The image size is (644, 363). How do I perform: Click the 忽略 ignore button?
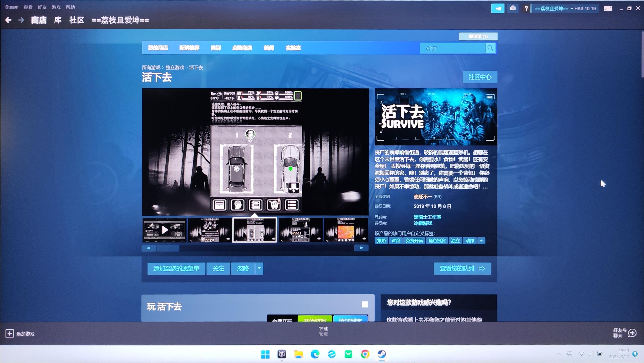243,268
